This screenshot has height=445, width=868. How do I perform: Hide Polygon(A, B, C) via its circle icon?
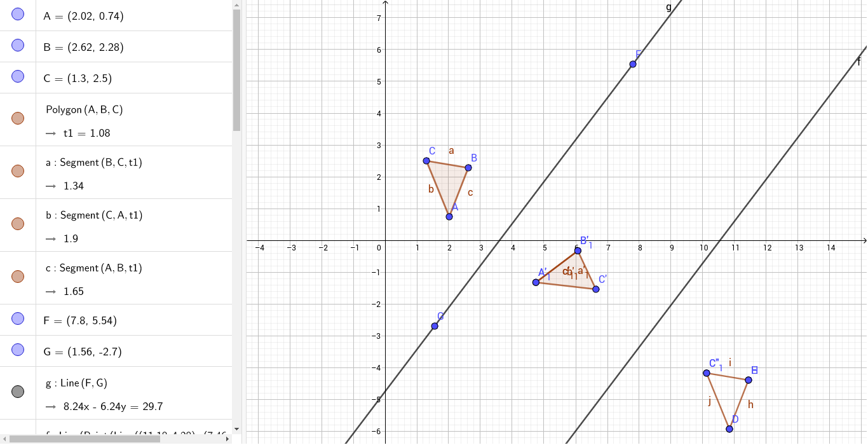pos(17,118)
